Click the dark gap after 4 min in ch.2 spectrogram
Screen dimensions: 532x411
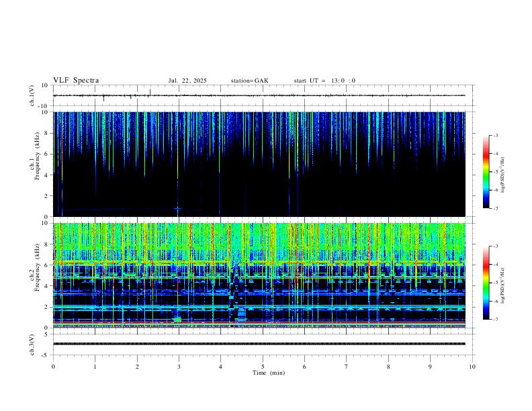click(x=232, y=288)
